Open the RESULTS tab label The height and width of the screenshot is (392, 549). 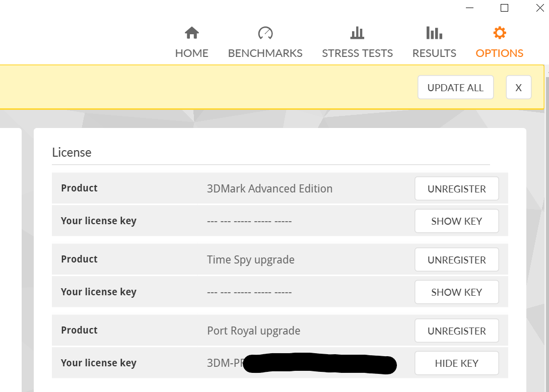[x=434, y=53]
